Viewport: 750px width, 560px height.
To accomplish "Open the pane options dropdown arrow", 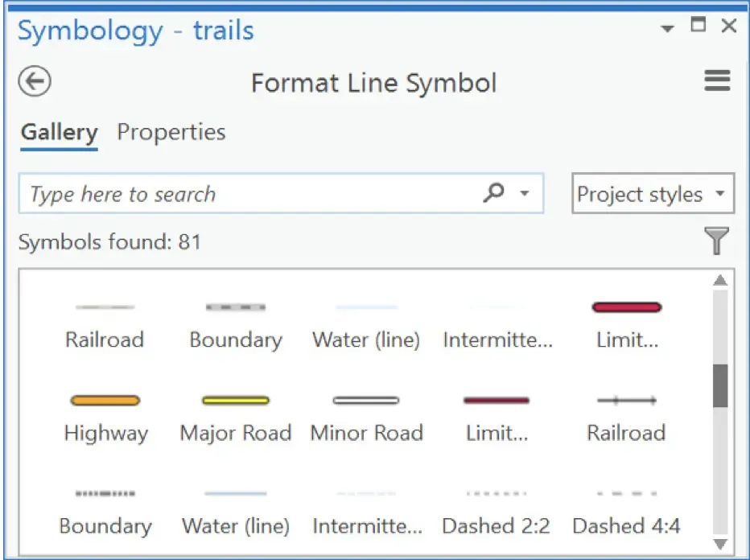I will click(667, 28).
